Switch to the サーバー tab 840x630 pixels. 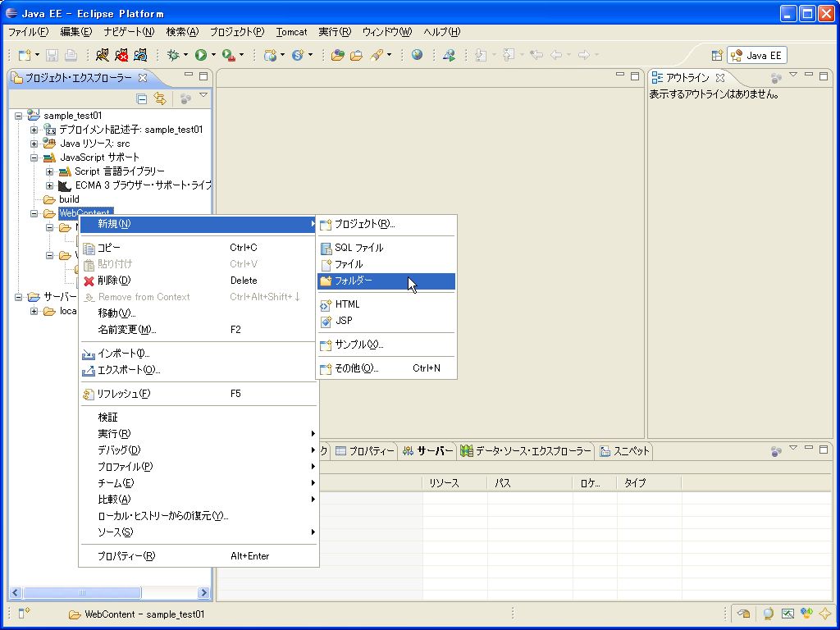tap(428, 451)
